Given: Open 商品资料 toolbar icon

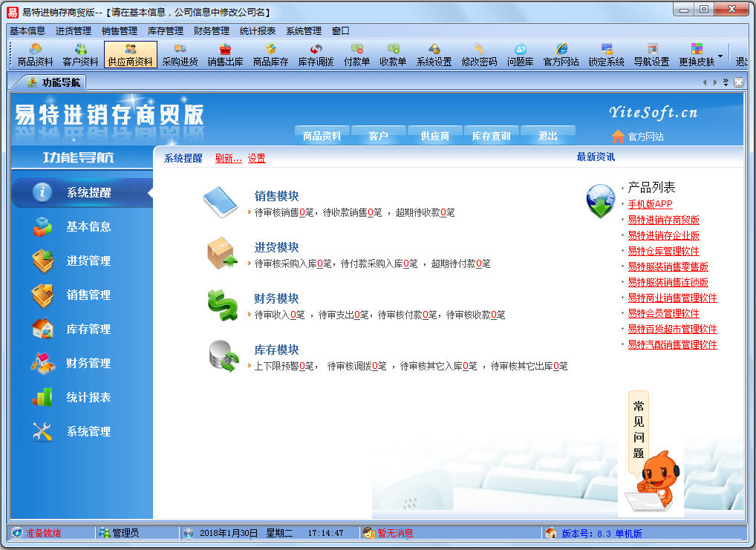Looking at the screenshot, I should click(35, 54).
